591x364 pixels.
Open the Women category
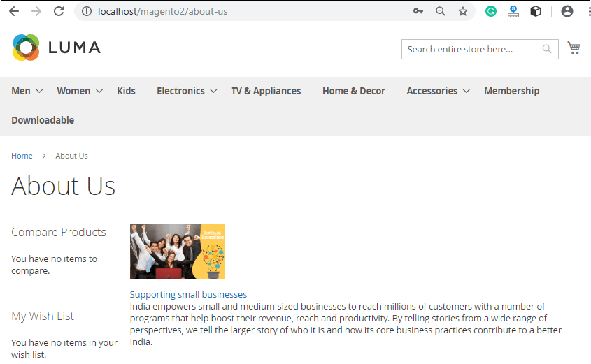point(73,91)
